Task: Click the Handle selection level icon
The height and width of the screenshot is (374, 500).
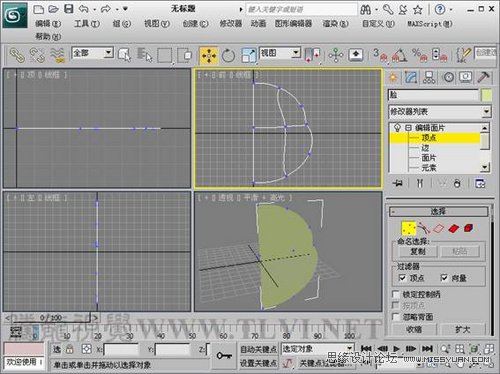Action: click(424, 229)
